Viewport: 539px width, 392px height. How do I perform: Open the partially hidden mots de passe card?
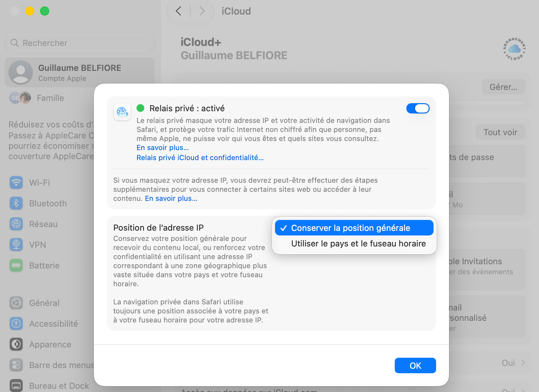pos(487,161)
